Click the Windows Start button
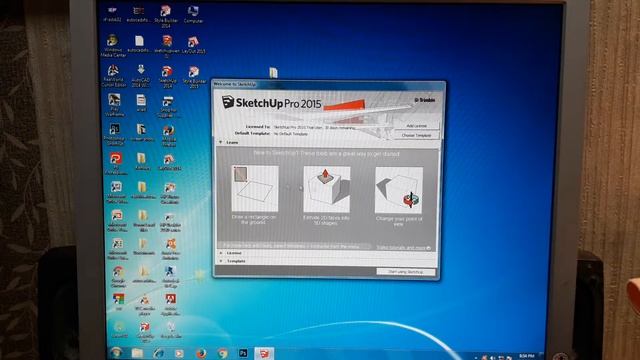Viewport: 640px width, 360px height. click(116, 353)
